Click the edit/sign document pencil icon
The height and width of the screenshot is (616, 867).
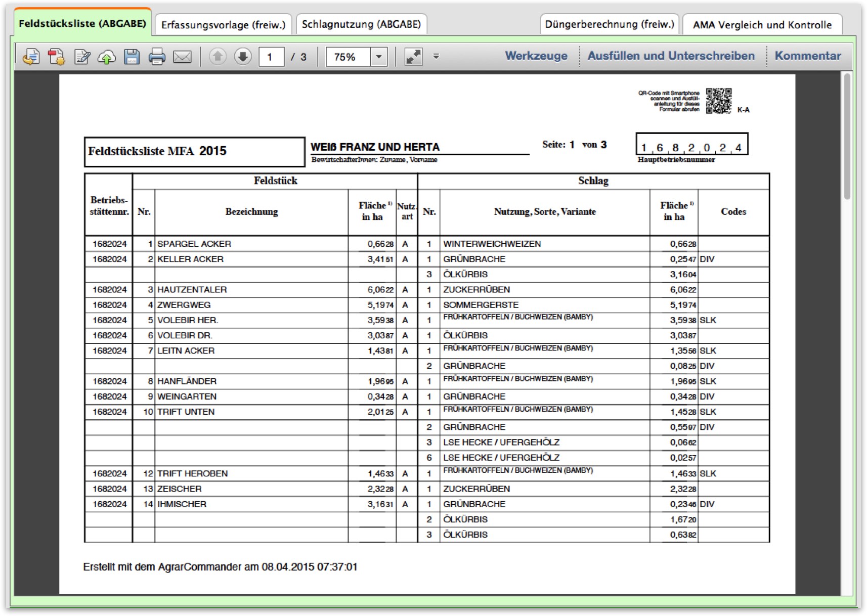coord(82,57)
